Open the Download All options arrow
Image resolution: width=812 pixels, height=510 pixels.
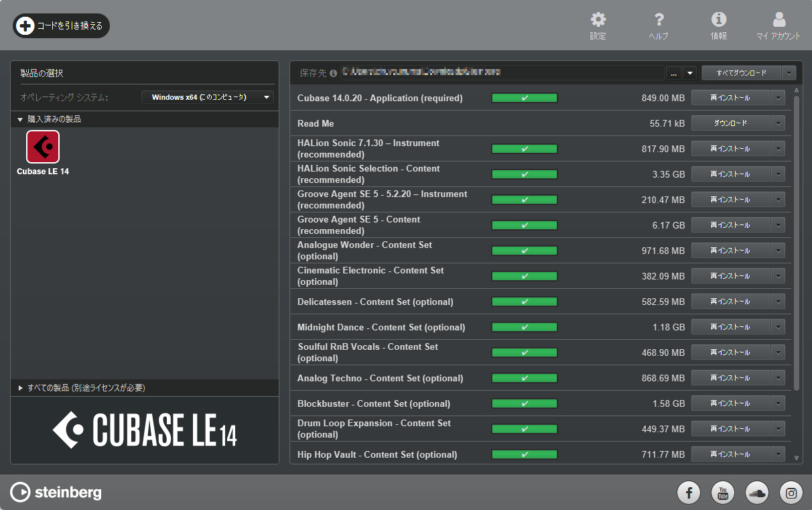[x=789, y=72]
